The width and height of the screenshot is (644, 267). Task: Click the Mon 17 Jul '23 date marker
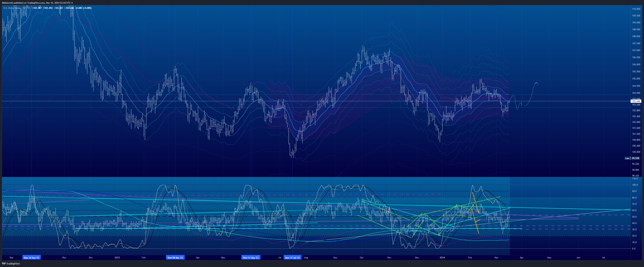292,257
